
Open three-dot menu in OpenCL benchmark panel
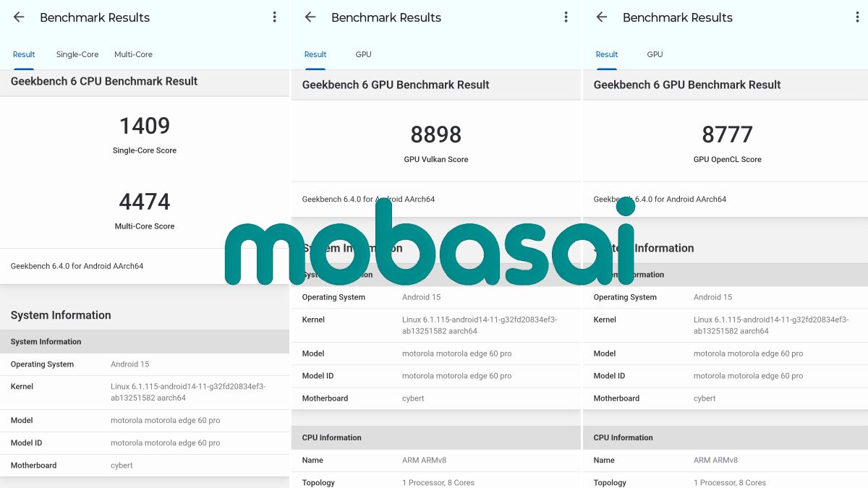[857, 17]
